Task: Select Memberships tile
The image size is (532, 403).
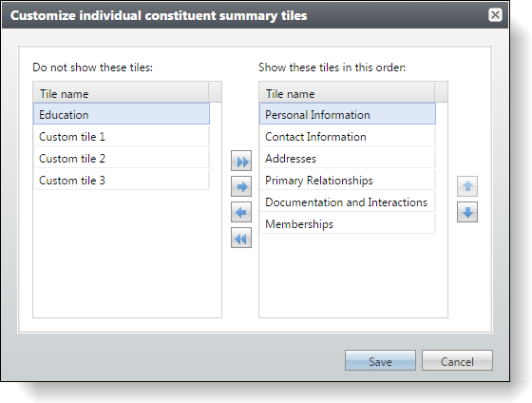Action: (x=348, y=223)
